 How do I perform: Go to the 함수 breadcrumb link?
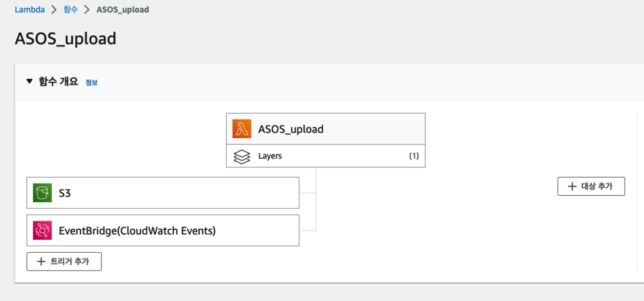70,10
